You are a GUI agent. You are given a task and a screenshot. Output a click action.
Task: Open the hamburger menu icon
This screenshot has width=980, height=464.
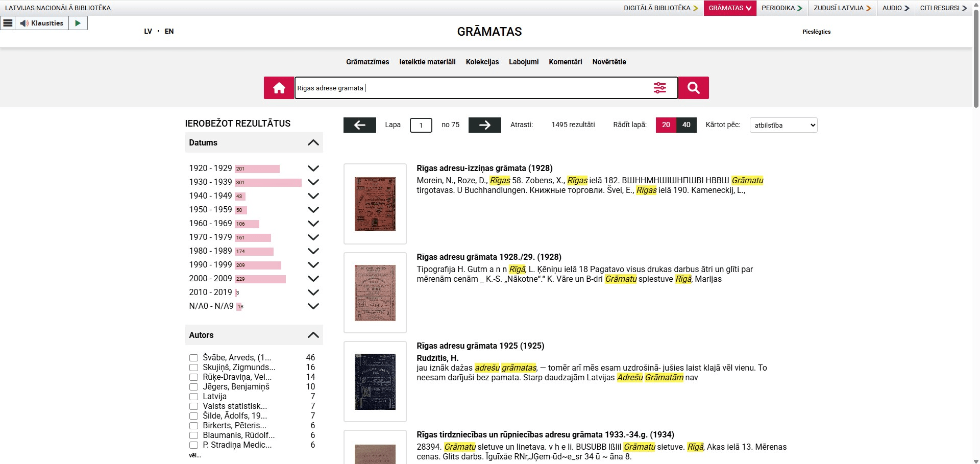pos(8,23)
